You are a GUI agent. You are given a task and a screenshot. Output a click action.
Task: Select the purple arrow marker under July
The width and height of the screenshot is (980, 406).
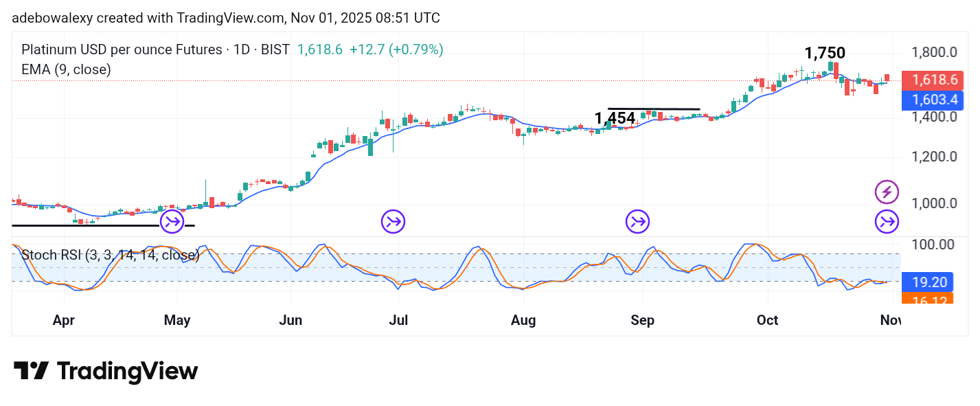392,221
